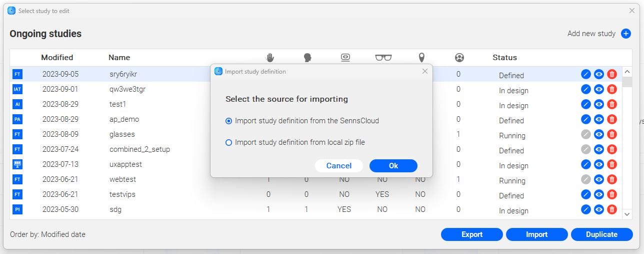
Task: Delete the test1 study
Action: pyautogui.click(x=612, y=104)
